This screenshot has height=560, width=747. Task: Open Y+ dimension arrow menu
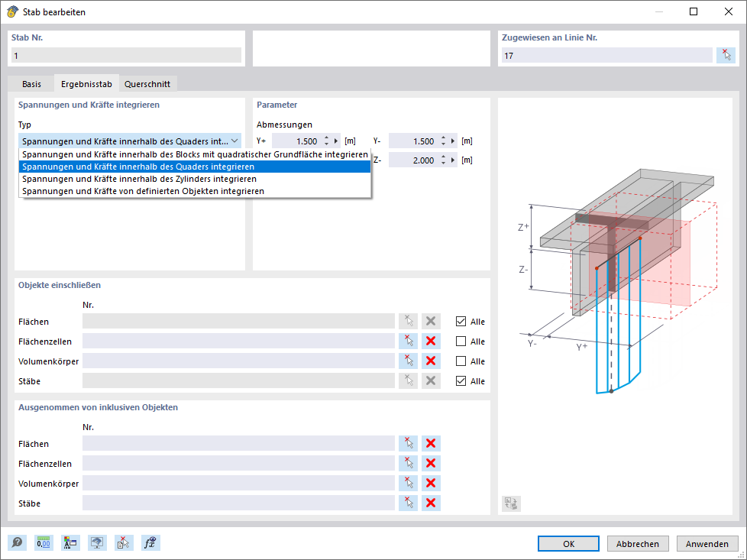click(336, 141)
